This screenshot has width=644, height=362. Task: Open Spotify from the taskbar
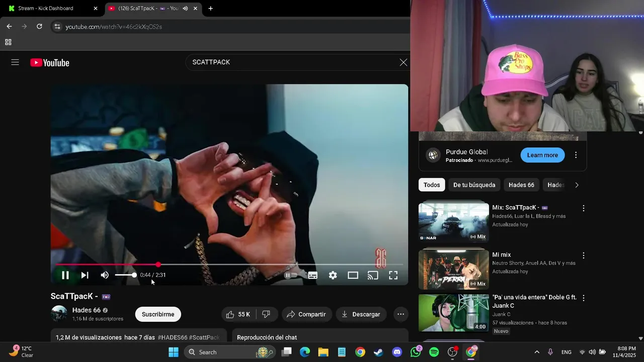(434, 352)
